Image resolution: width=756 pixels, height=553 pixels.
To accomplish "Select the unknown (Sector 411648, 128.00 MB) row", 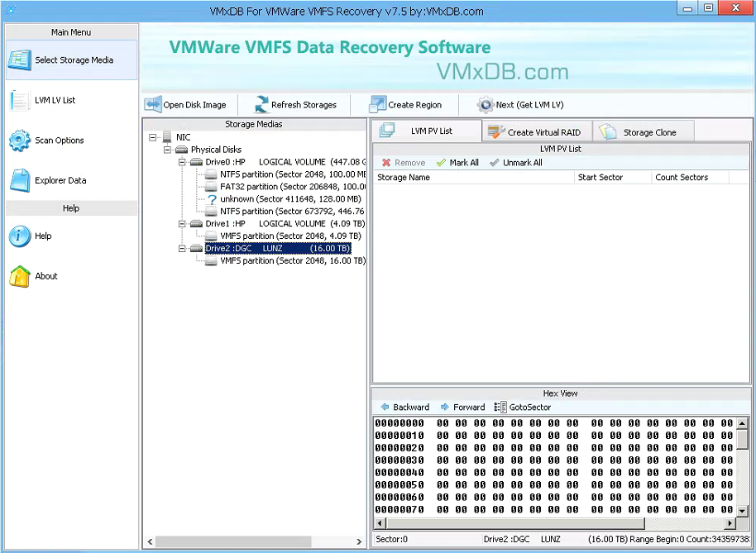I will (x=290, y=199).
